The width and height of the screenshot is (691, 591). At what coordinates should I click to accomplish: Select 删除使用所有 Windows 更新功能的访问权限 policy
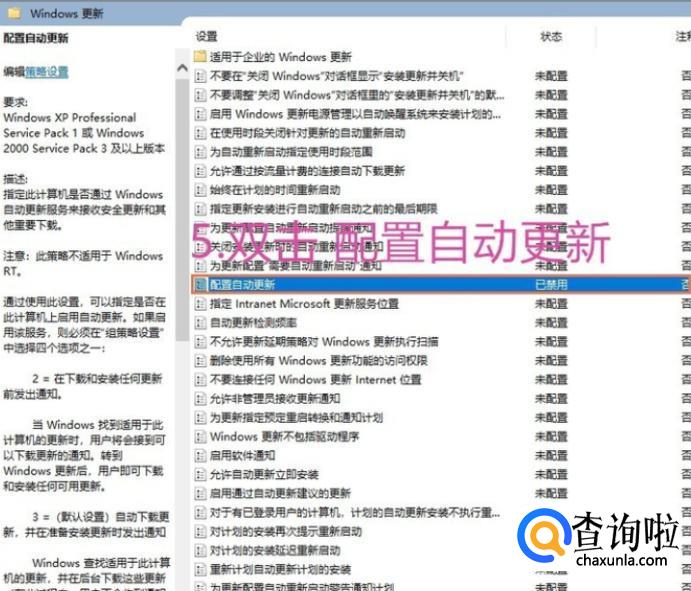pyautogui.click(x=319, y=361)
